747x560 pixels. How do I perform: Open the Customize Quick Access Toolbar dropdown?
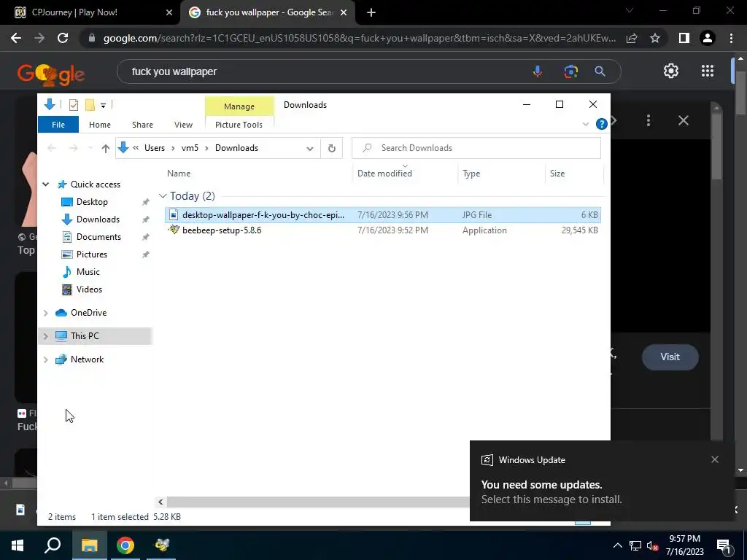(x=103, y=105)
